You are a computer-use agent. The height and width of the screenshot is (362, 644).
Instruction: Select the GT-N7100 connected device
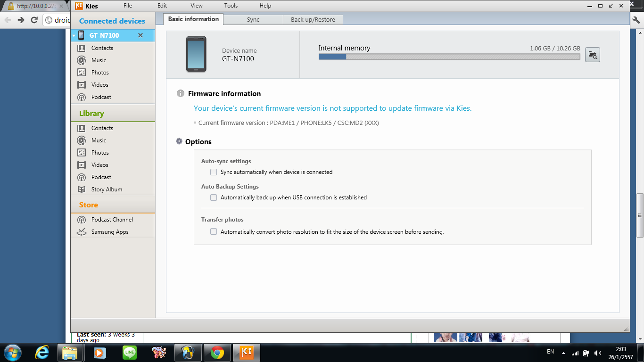point(113,35)
